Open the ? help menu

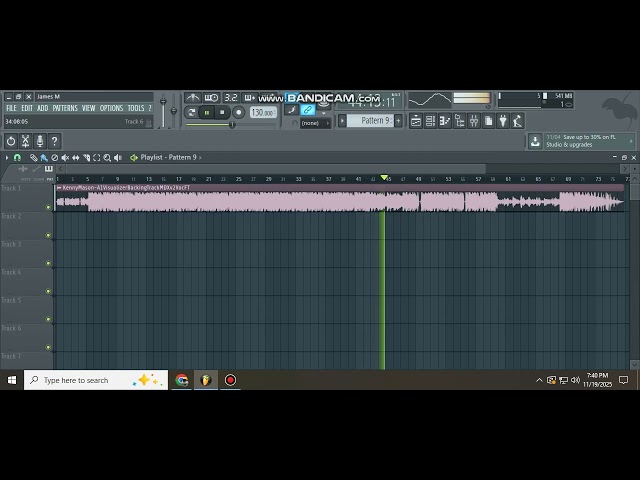pyautogui.click(x=150, y=108)
